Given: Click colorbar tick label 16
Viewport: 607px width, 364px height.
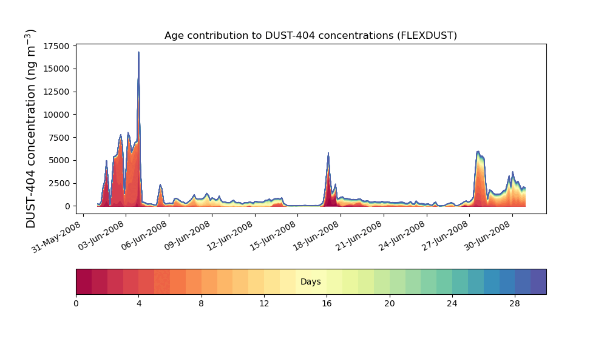Looking at the screenshot, I should tap(327, 304).
